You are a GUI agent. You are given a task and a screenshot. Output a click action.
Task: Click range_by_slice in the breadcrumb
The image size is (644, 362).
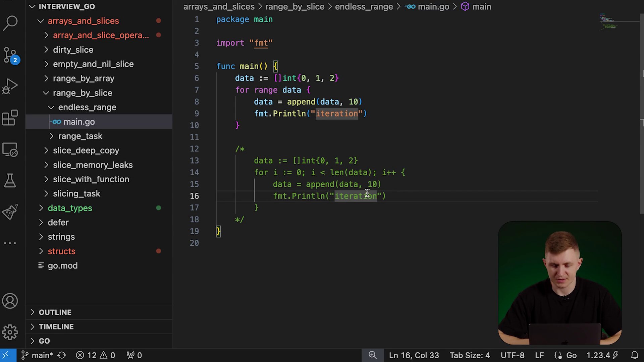point(294,7)
